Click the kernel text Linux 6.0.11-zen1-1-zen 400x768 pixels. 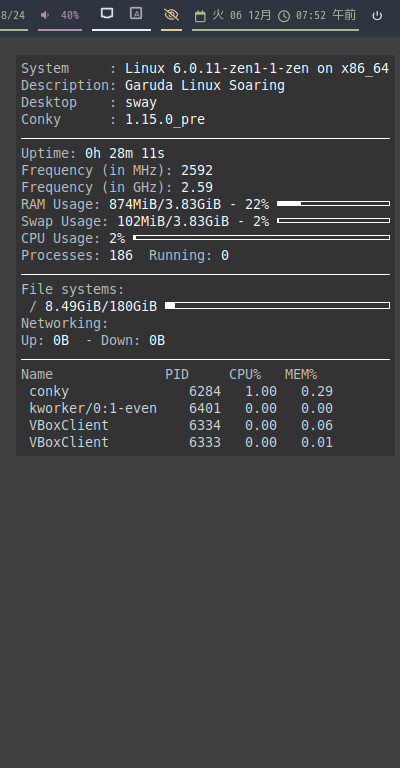click(x=217, y=69)
